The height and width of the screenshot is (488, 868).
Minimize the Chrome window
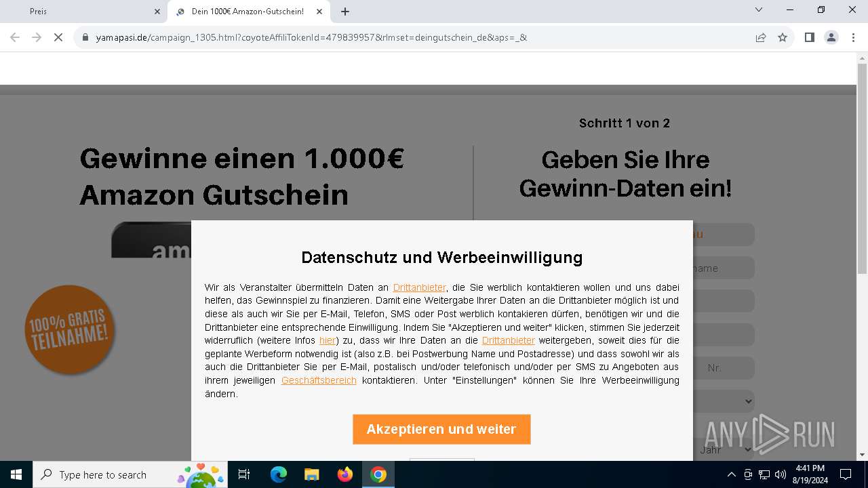[790, 9]
